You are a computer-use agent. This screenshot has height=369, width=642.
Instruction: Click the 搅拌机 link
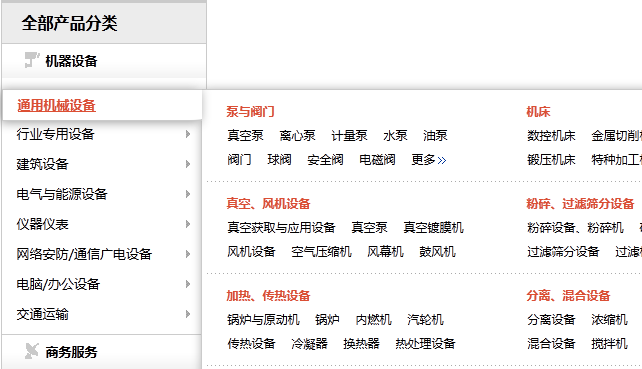609,343
